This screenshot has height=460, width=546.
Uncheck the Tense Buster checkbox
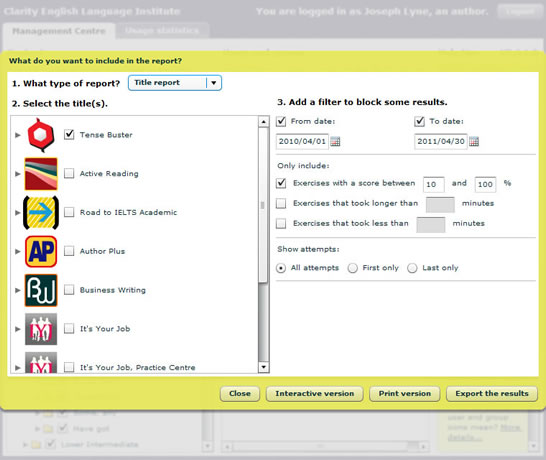69,134
